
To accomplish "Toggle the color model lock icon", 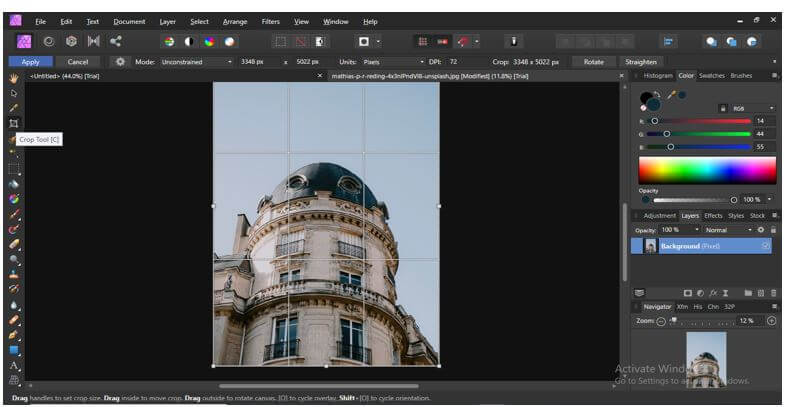I will point(723,108).
